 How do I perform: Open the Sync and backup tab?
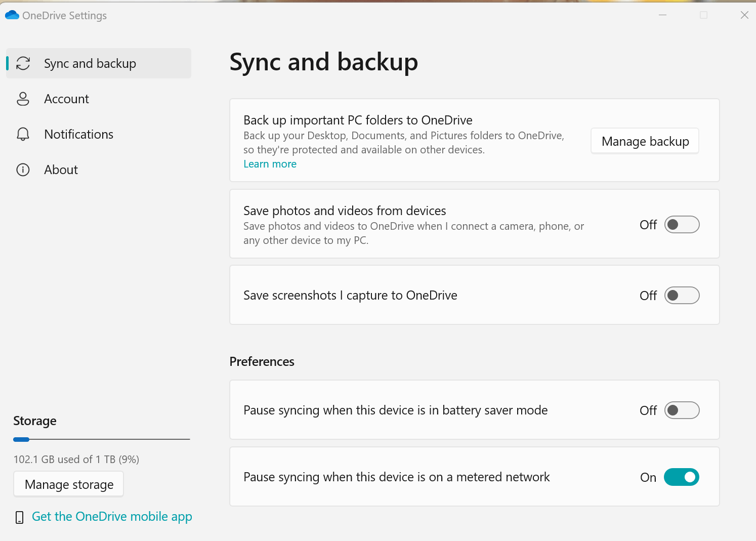[x=99, y=63]
